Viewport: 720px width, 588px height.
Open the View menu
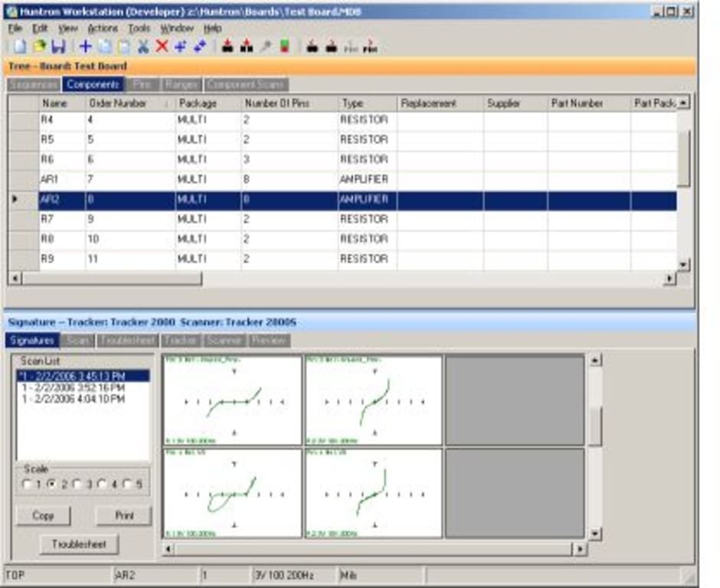coord(68,28)
